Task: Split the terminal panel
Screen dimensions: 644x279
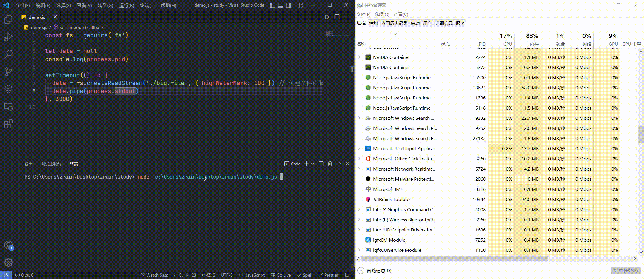Action: tap(321, 164)
